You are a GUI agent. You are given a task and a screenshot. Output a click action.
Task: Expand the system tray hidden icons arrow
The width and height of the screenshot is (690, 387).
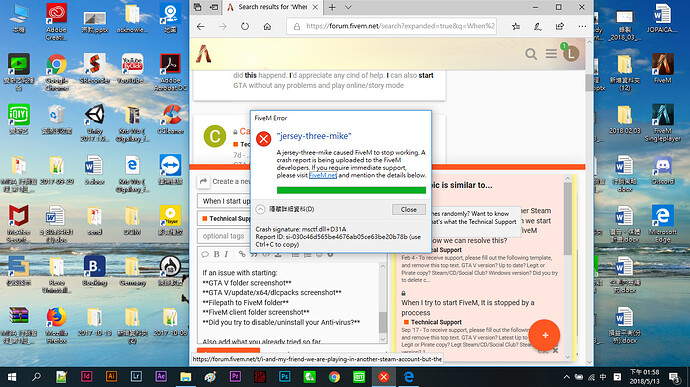click(x=566, y=377)
